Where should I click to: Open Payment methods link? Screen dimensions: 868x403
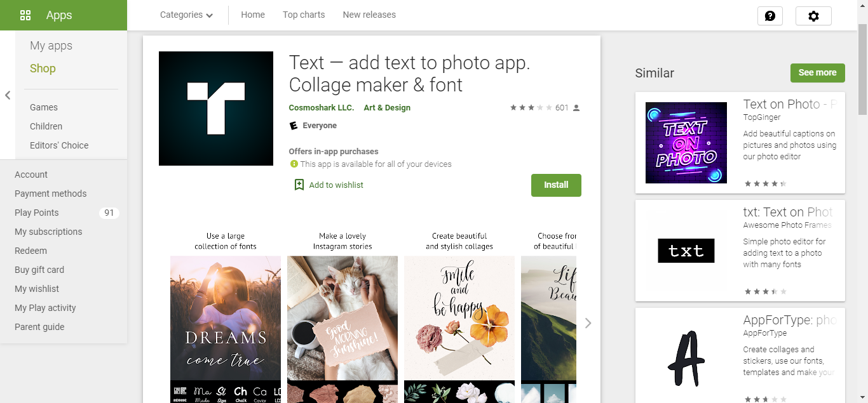[x=50, y=194]
